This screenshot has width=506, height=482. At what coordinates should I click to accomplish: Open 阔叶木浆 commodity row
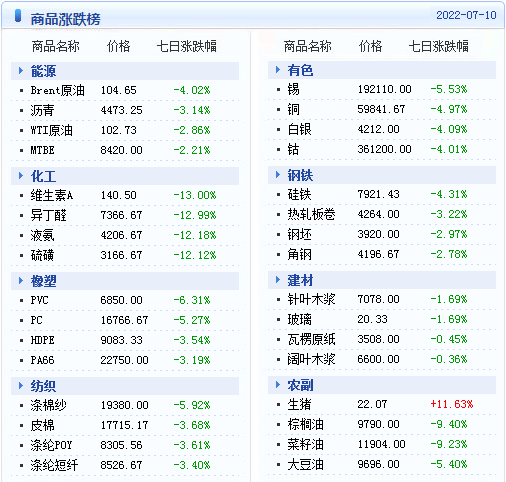[382, 359]
